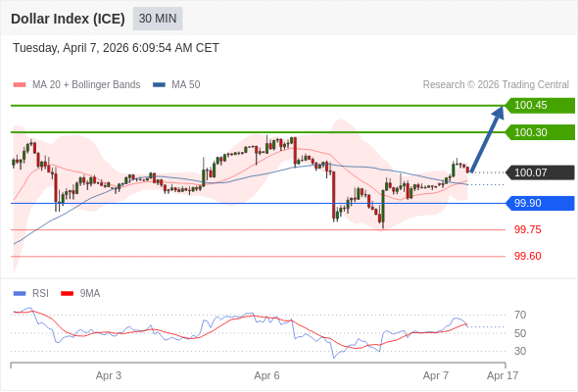Viewport: 578px width, 392px height.
Task: Click the 30 MIN timeframe badge
Action: [158, 19]
